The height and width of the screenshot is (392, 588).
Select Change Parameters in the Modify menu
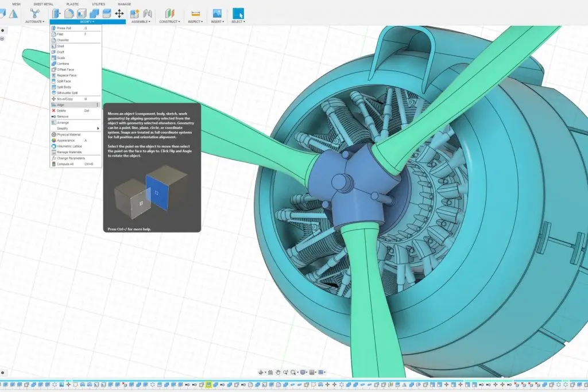(x=71, y=158)
